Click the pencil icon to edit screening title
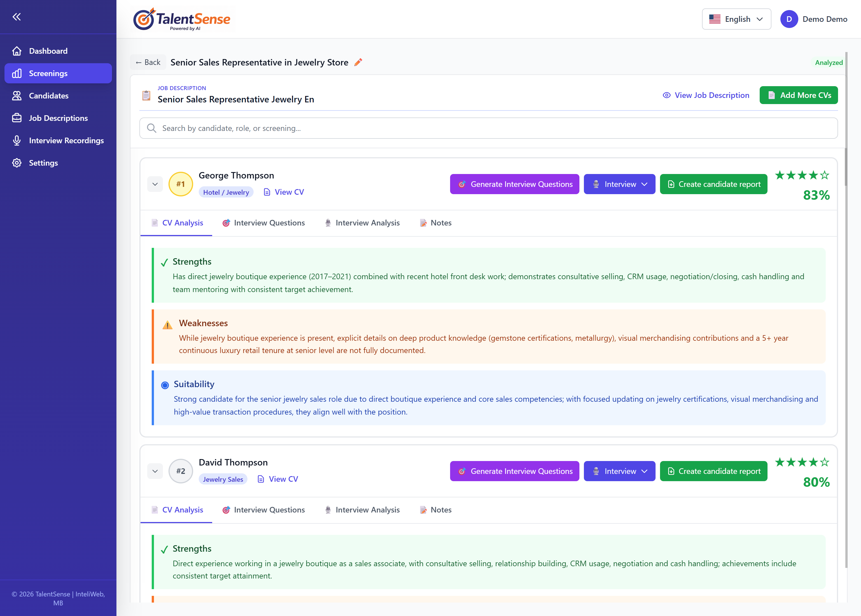 358,62
